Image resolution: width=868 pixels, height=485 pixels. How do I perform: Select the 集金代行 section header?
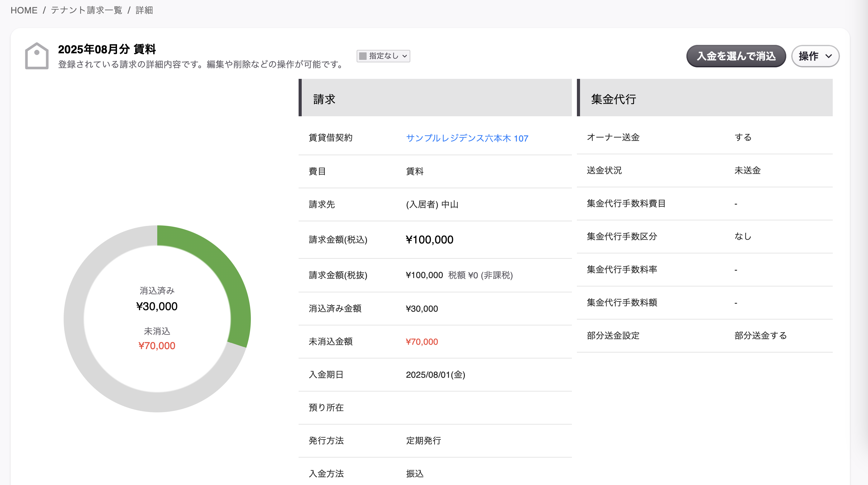[705, 98]
